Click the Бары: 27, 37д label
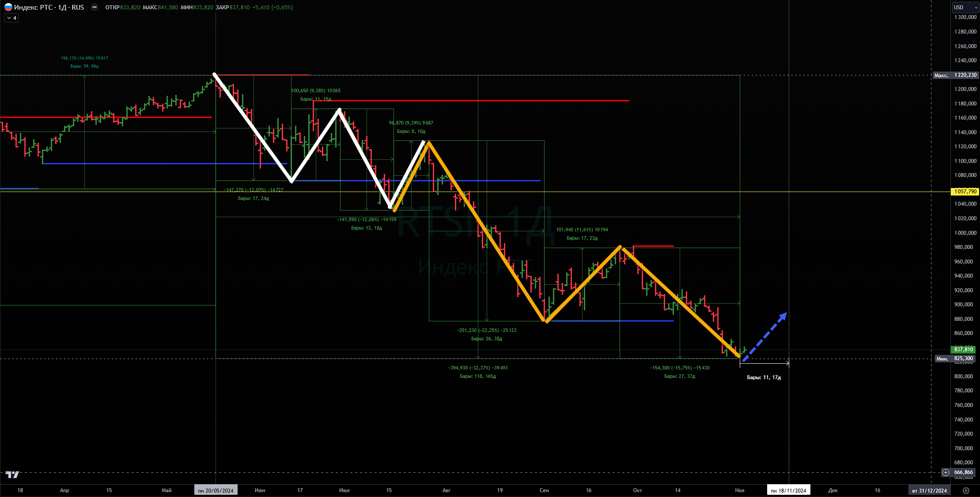The width and height of the screenshot is (980, 497). pos(680,376)
